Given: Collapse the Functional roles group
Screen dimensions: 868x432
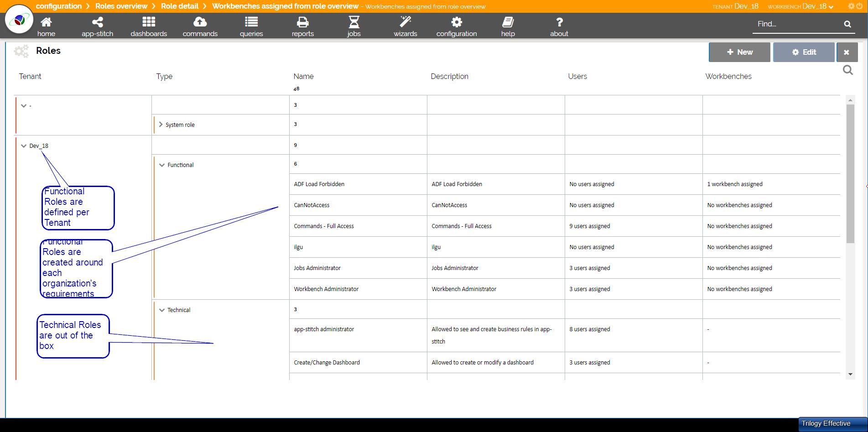Looking at the screenshot, I should [161, 165].
